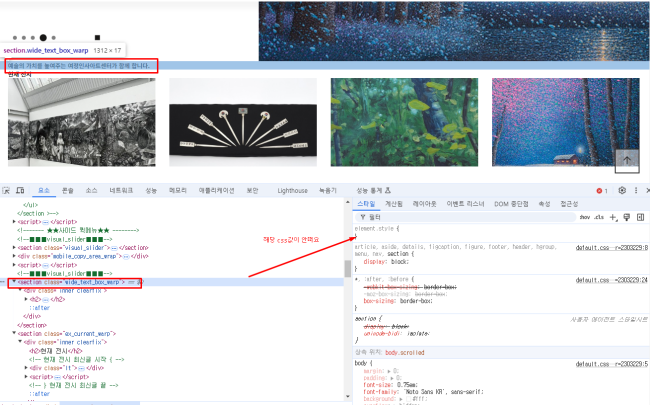This screenshot has width=650, height=405.
Task: Toggle :hov element state panel
Action: (585, 217)
